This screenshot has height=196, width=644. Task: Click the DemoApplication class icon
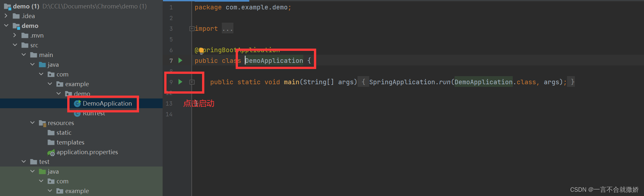(x=77, y=103)
